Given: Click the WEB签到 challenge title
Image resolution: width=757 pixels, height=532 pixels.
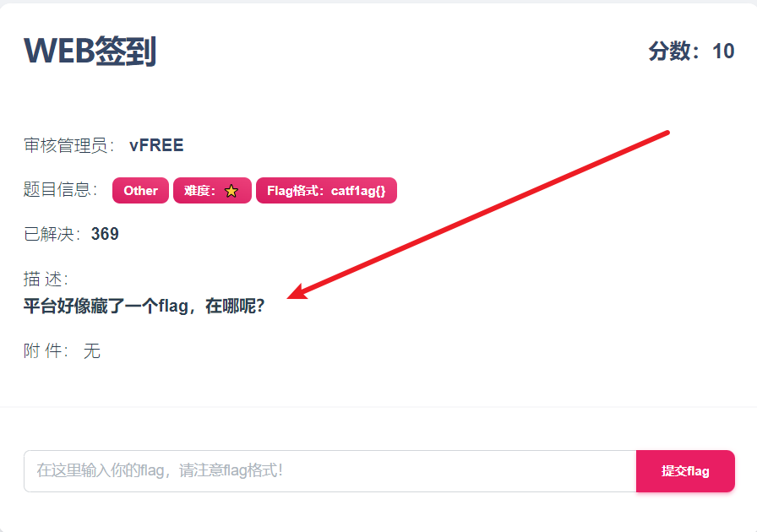Looking at the screenshot, I should [x=90, y=51].
